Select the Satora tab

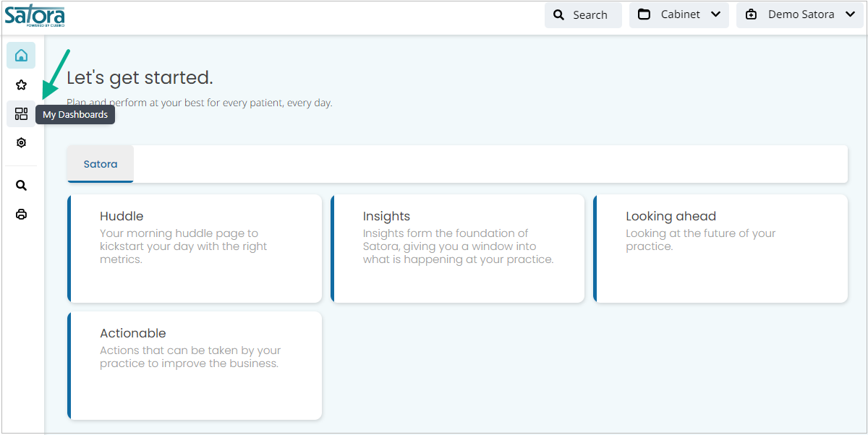(101, 164)
